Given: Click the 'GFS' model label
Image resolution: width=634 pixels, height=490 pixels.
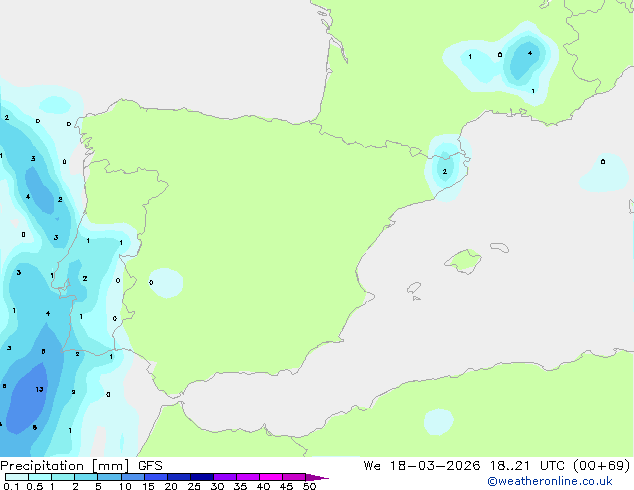Looking at the screenshot, I should pyautogui.click(x=150, y=466).
